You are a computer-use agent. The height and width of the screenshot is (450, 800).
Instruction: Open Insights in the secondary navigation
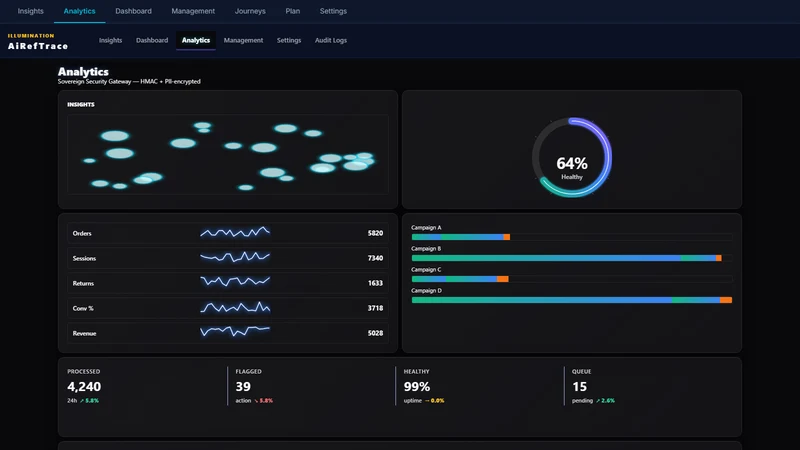[x=111, y=40]
